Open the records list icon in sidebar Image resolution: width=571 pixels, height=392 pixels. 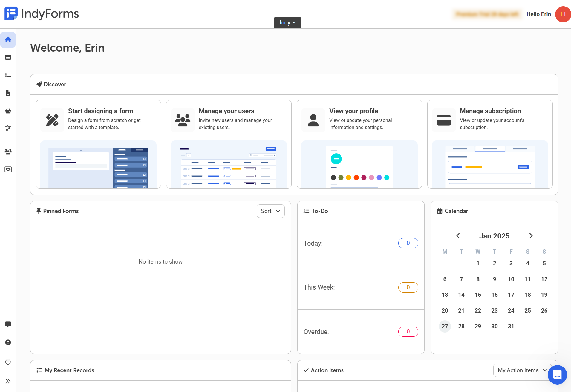click(8, 75)
